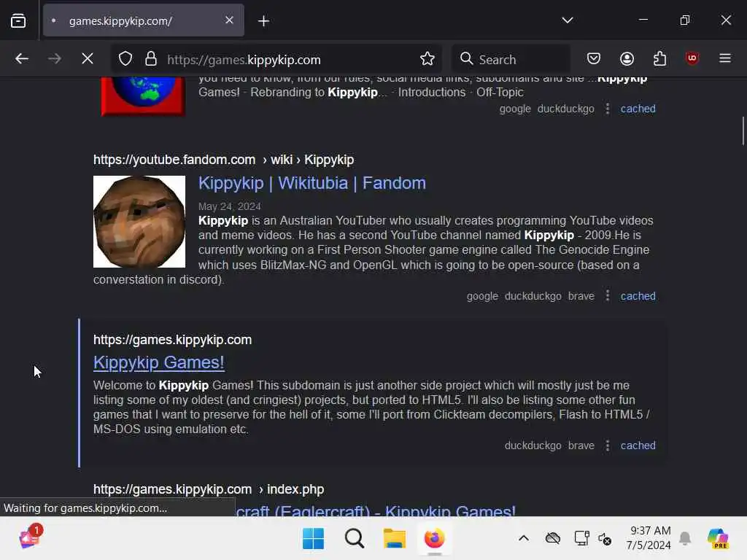Open notifications bell icon
Image resolution: width=747 pixels, height=560 pixels.
click(x=685, y=539)
